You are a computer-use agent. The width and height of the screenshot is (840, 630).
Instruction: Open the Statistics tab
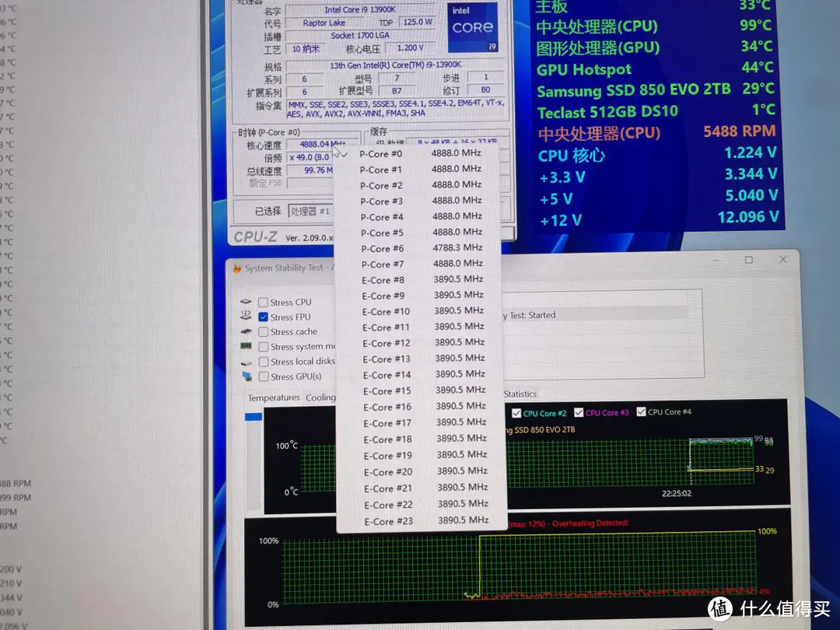[x=520, y=394]
